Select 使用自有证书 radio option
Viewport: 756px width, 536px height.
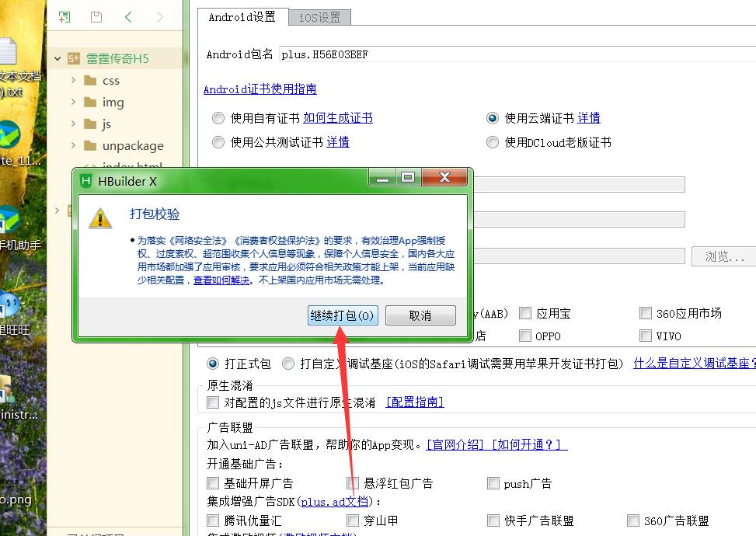pyautogui.click(x=218, y=118)
